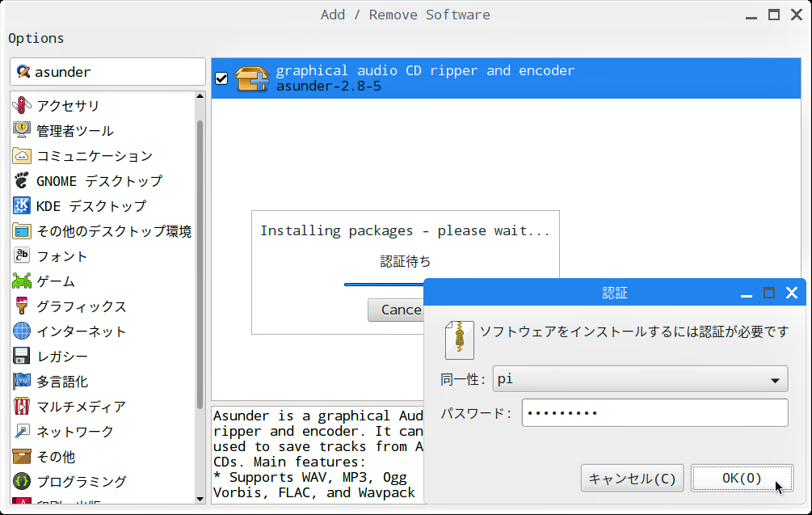Confirm authentication with OK(O) button

click(742, 478)
